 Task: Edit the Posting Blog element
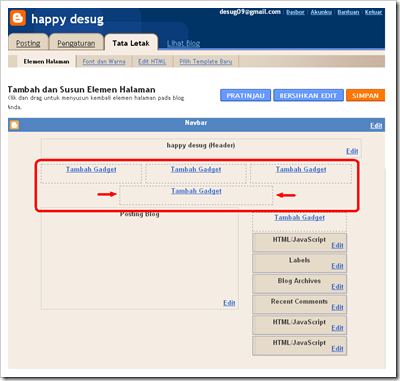tap(229, 303)
